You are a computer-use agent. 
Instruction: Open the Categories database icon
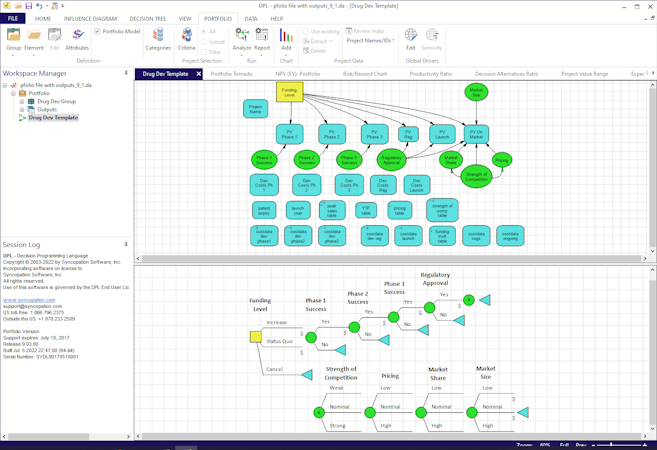(158, 35)
